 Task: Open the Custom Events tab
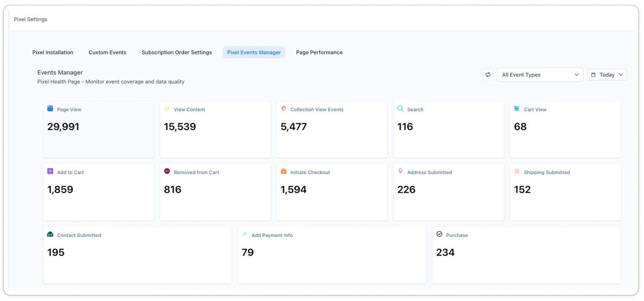coord(107,52)
